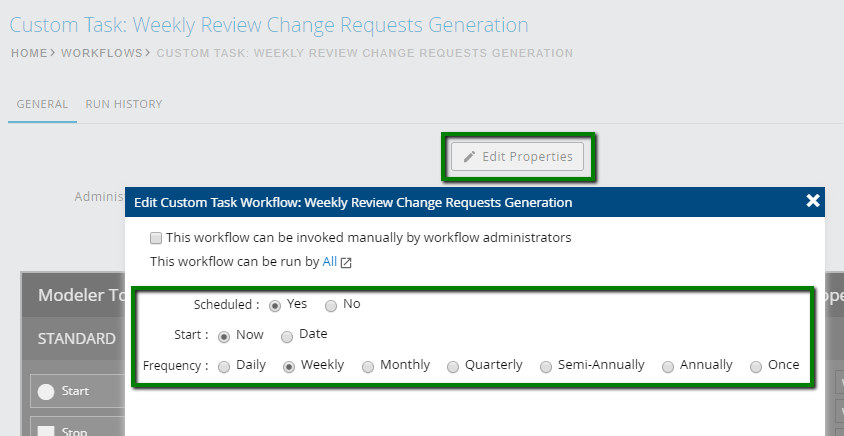Choose Now as the Start option
The image size is (844, 436).
[224, 336]
